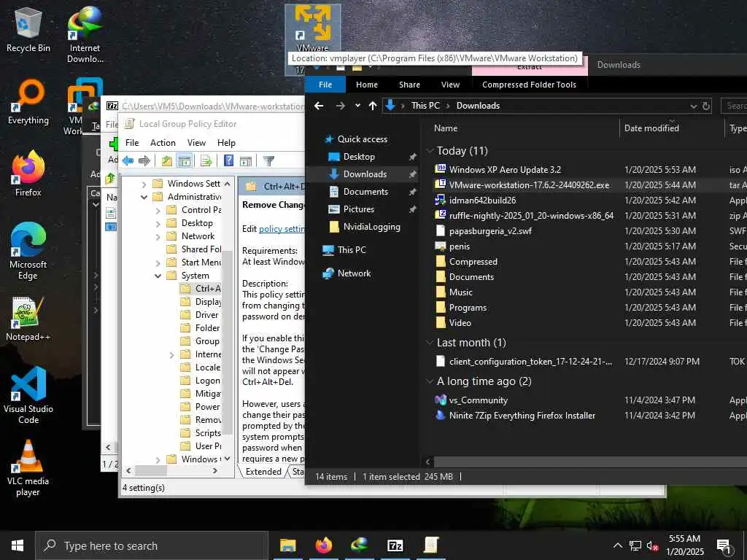This screenshot has width=747, height=560.
Task: Show hidden system tray icons chevron
Action: (617, 545)
